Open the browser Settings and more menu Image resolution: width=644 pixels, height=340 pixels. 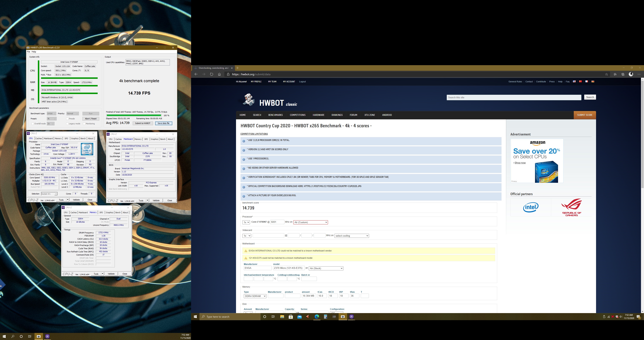[x=639, y=74]
